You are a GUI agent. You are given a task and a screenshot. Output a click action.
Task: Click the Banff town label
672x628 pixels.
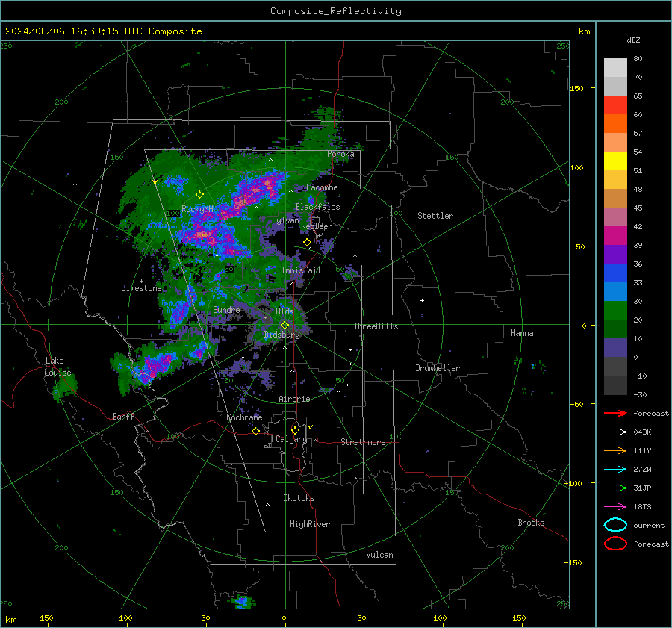coord(123,416)
